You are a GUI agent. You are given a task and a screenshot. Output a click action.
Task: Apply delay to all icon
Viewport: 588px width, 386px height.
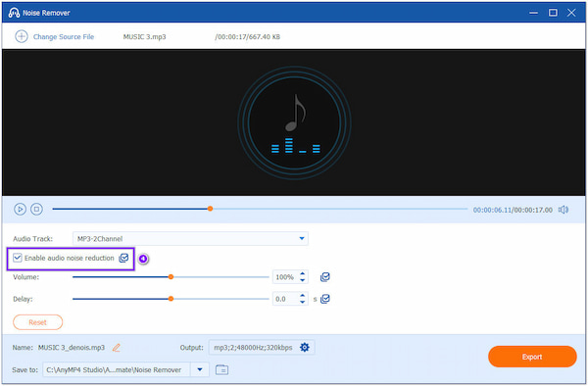click(325, 299)
